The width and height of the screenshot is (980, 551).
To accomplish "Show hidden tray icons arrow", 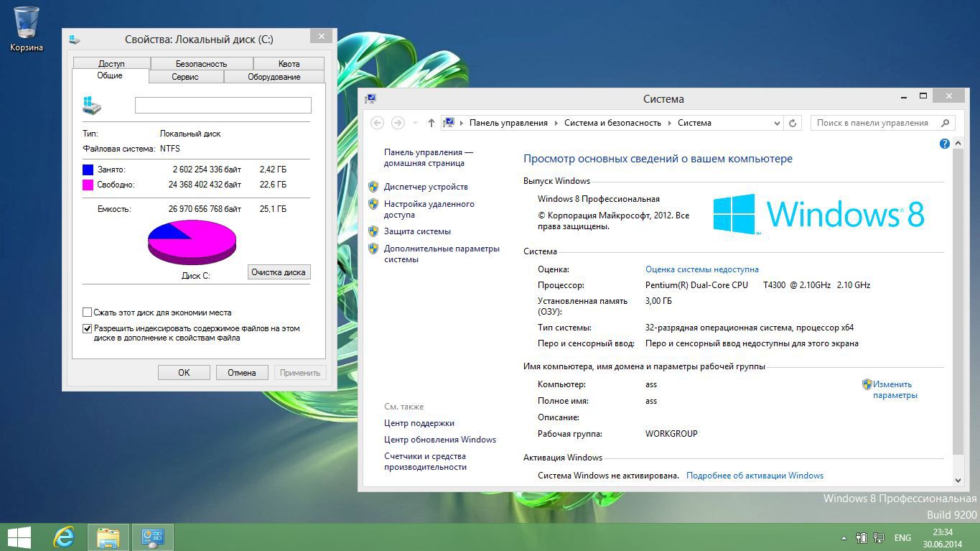I will tap(844, 538).
